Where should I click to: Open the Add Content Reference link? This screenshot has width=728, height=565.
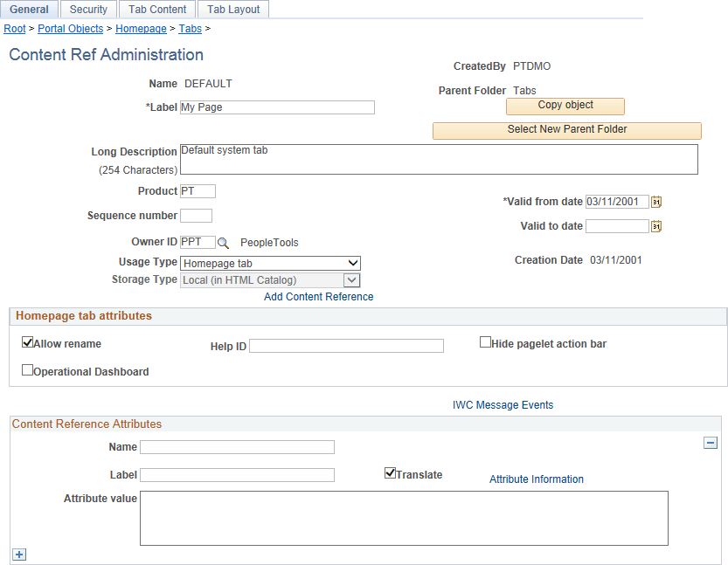317,296
